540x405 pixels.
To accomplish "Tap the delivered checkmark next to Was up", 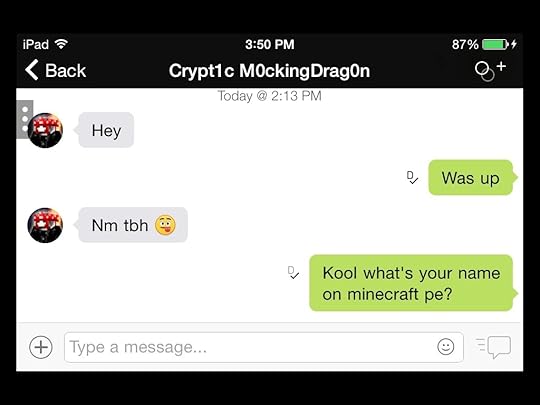I will [x=412, y=177].
